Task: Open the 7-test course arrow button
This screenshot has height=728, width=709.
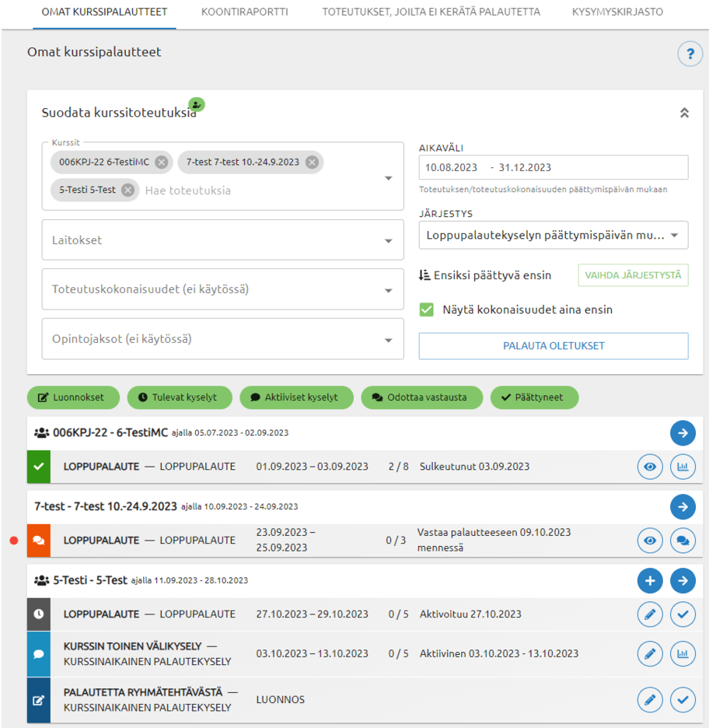Action: tap(683, 507)
